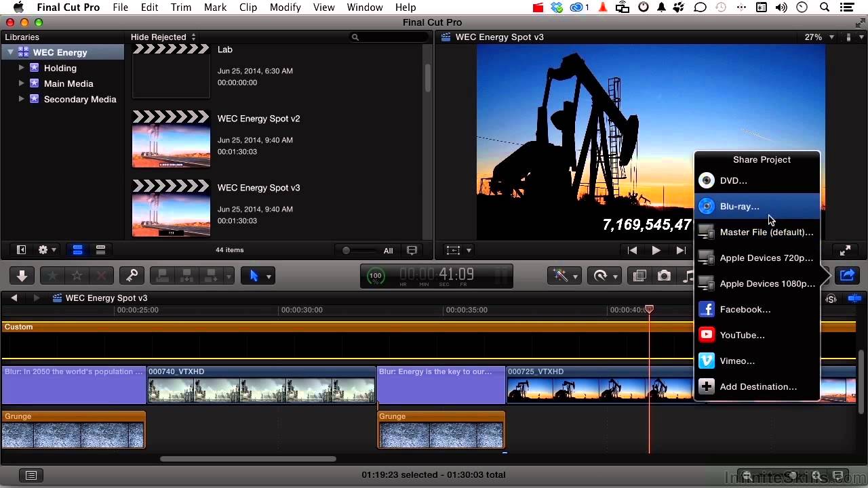Open edit options dropdown beside Append
This screenshot has height=488, width=868.
229,276
